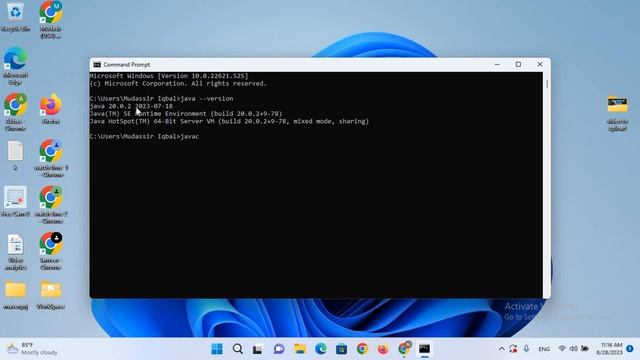Open Google Chrome from the taskbar

362,349
